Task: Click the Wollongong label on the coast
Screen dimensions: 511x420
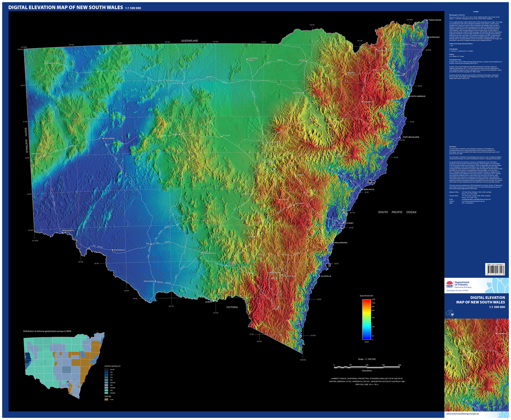Action: [341, 243]
